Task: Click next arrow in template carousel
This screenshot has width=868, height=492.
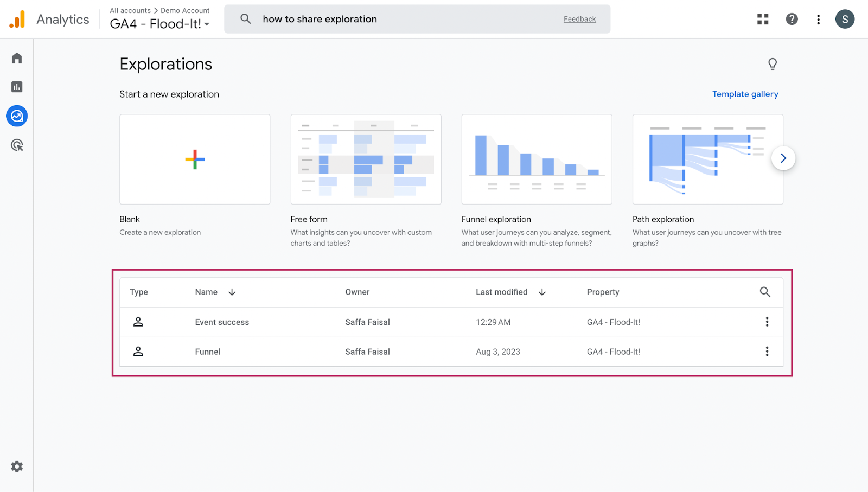Action: (783, 158)
